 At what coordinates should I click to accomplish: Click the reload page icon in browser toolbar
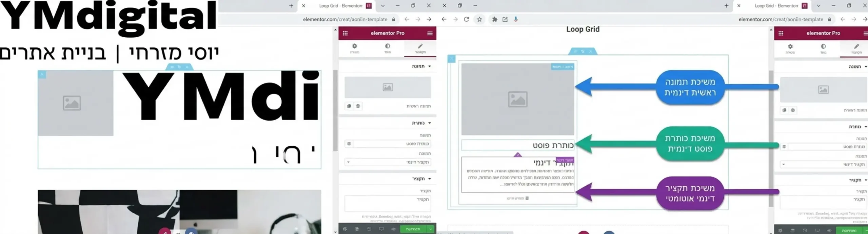pos(467,19)
